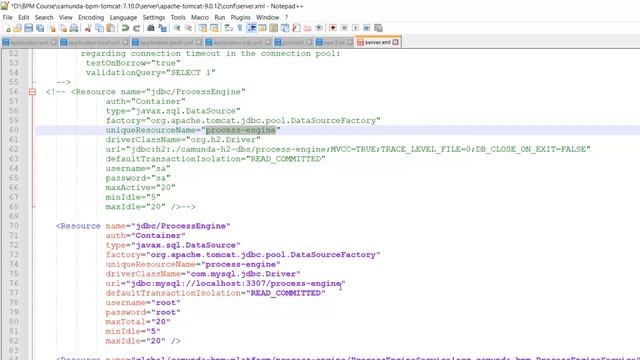This screenshot has width=640, height=360.
Task: Click "org.h2.Driver" on line 61
Action: coord(223,140)
